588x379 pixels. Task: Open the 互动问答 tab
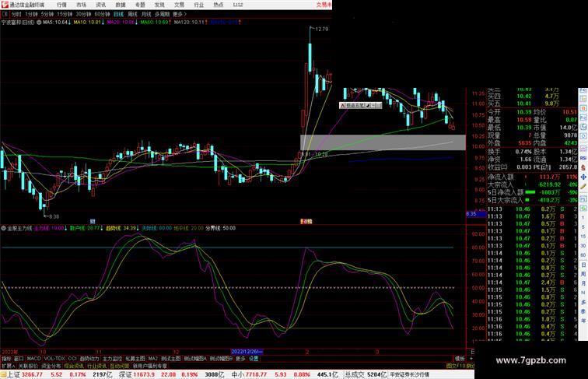pos(119,366)
